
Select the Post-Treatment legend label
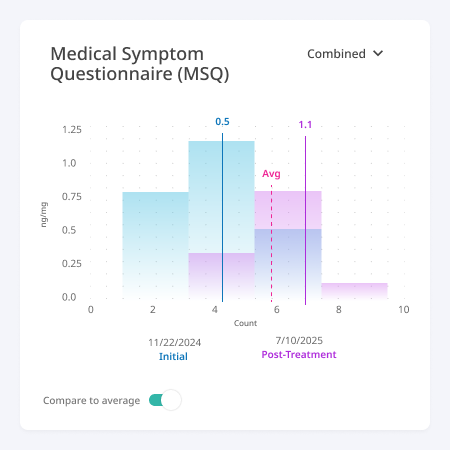(x=299, y=354)
